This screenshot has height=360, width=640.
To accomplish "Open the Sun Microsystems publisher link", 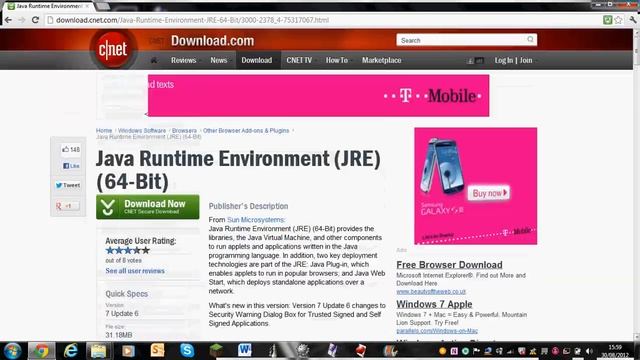I will click(256, 220).
